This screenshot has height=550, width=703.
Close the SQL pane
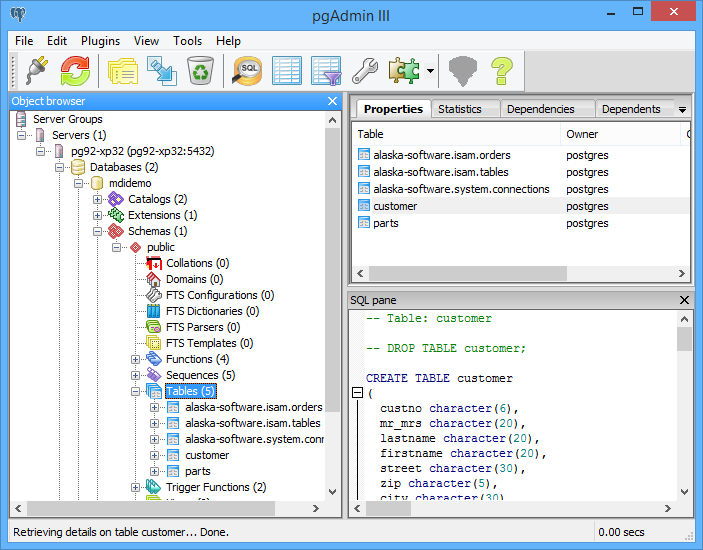(684, 300)
